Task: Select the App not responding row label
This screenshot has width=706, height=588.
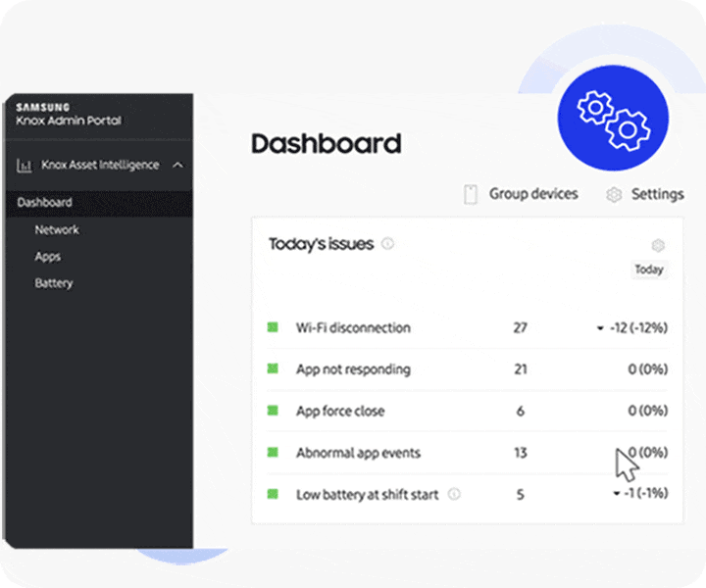Action: point(353,369)
